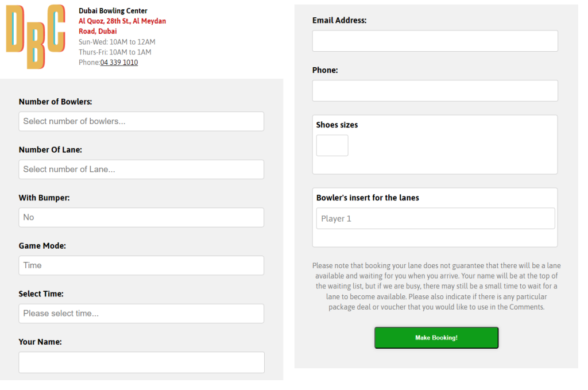Expand the Number Of Lane selector
The height and width of the screenshot is (390, 588).
[141, 169]
